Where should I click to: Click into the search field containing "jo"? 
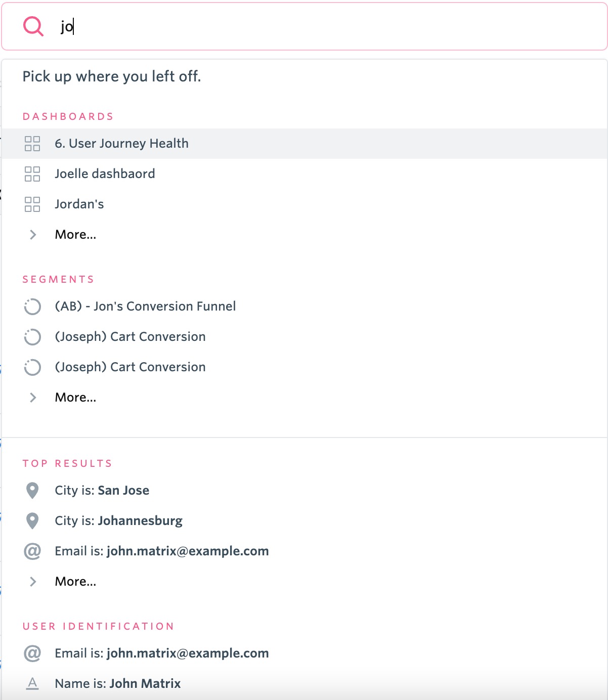[x=305, y=26]
